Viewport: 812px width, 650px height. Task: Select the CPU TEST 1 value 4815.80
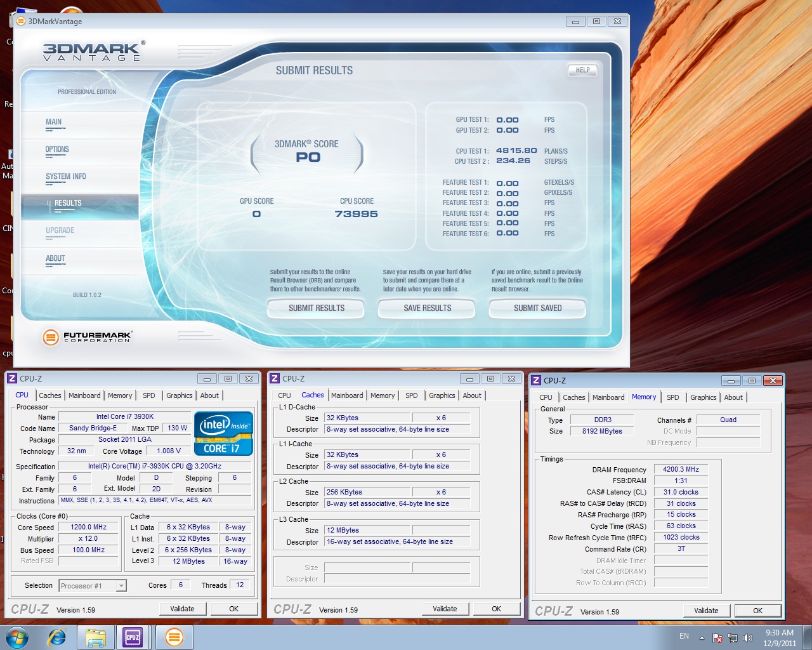point(516,151)
